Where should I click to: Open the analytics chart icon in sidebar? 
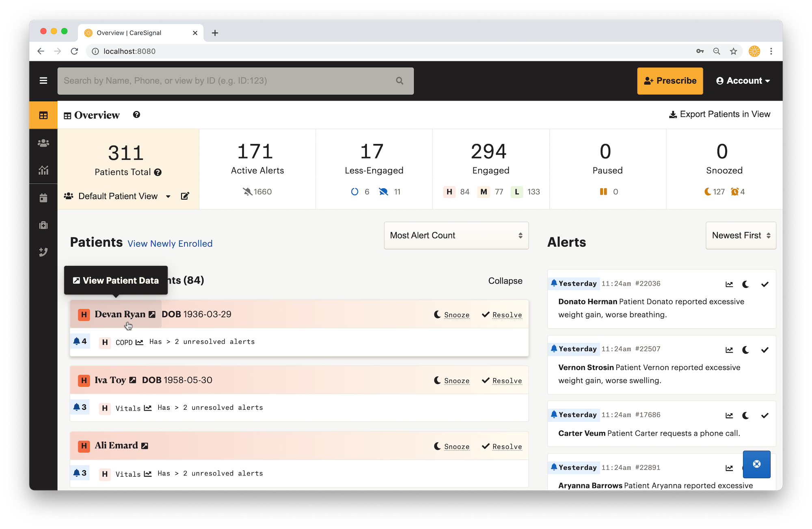(43, 170)
